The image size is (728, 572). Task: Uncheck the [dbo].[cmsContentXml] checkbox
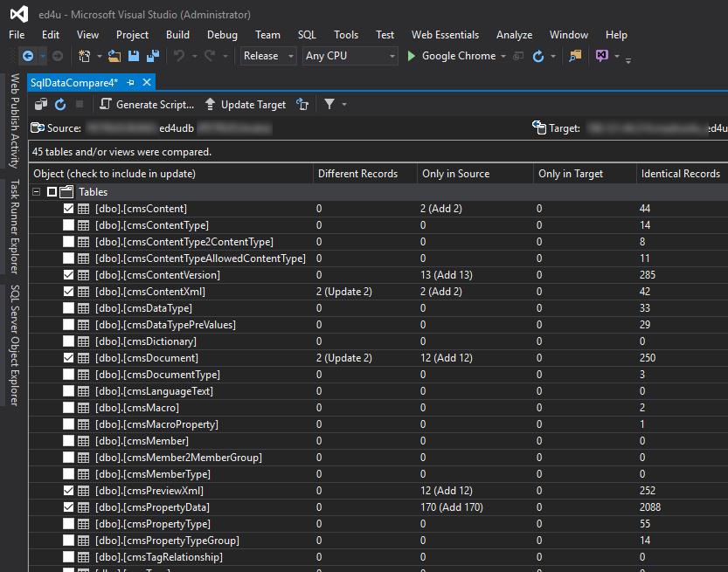pyautogui.click(x=69, y=292)
